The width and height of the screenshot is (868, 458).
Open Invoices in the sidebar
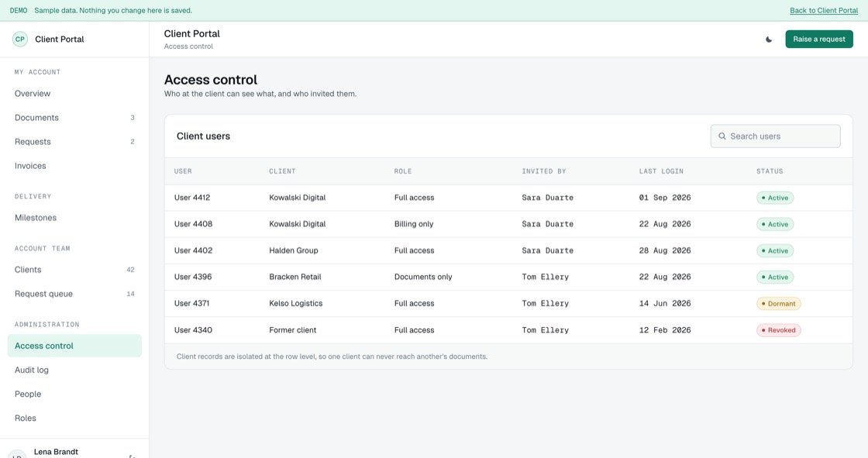tap(74, 166)
